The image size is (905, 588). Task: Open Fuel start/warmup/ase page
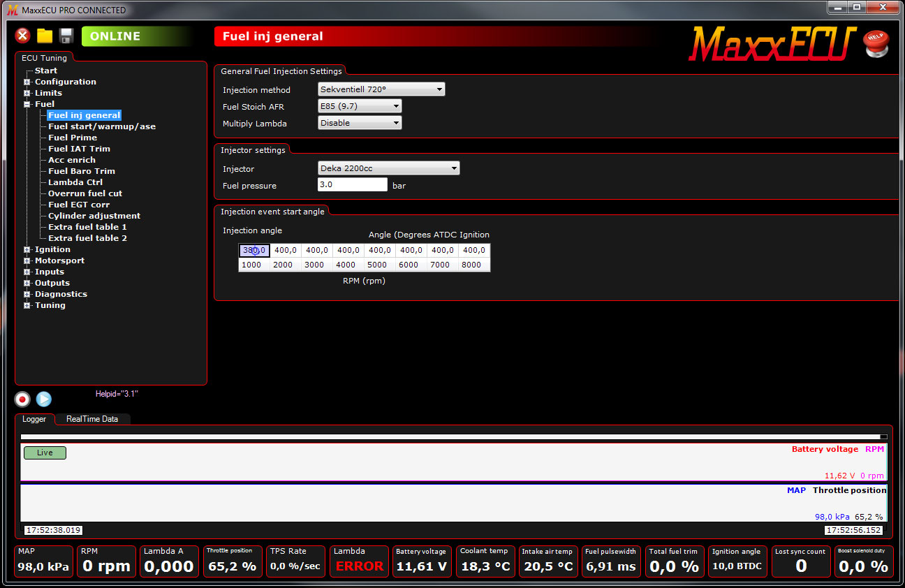pos(102,126)
